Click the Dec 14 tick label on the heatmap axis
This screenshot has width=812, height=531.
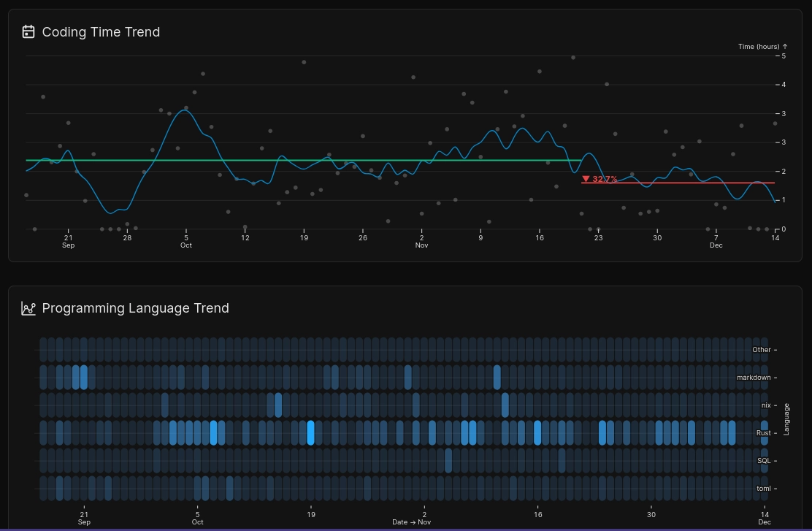[765, 518]
